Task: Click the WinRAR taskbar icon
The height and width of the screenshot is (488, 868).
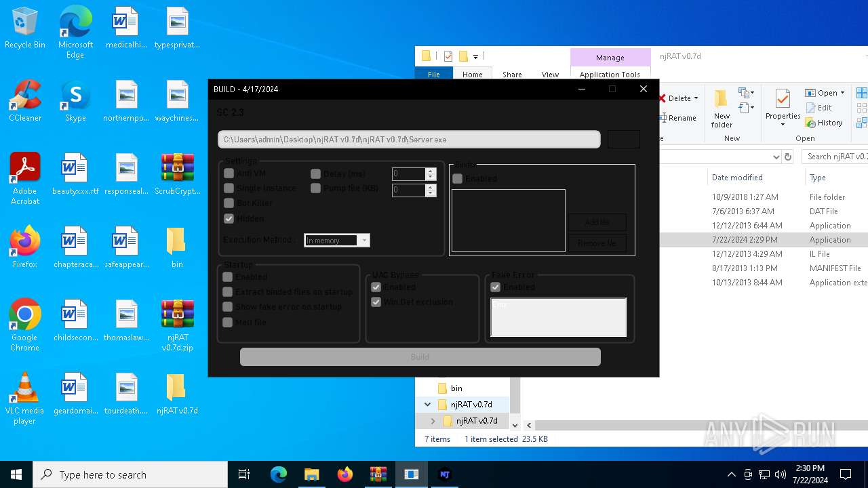Action: click(x=378, y=474)
